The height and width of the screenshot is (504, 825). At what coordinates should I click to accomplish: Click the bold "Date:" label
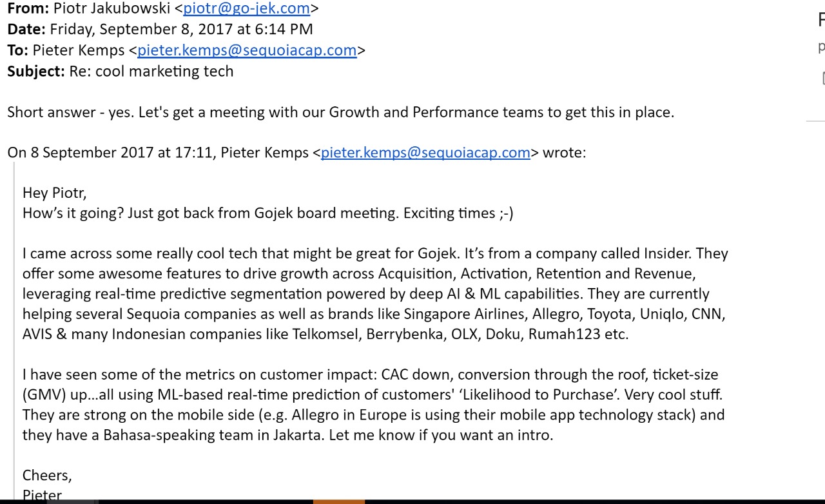26,29
